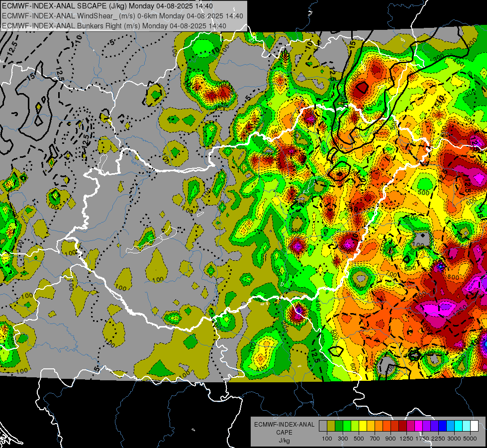The height and width of the screenshot is (448, 487).
Task: Click the legend unit J/kg
Action: tap(284, 441)
